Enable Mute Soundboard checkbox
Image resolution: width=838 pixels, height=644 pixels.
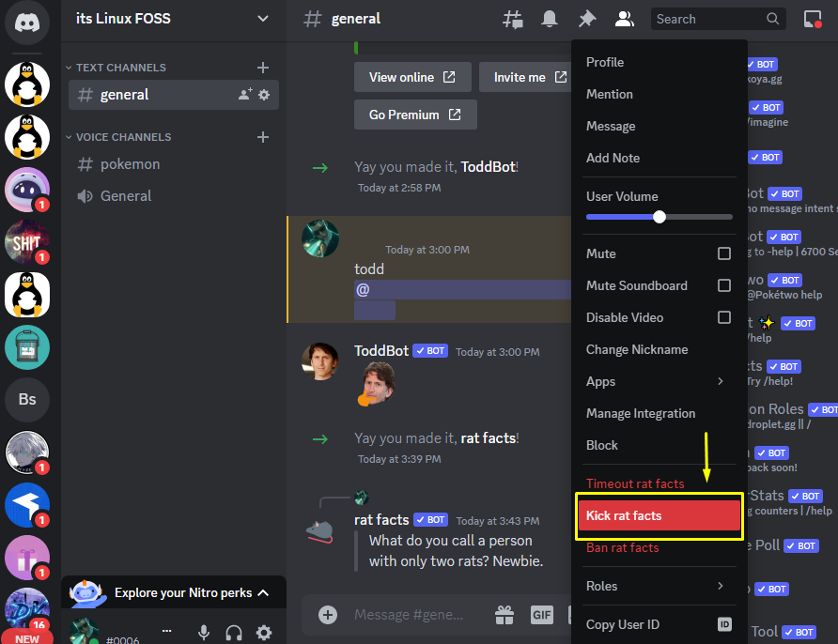[724, 285]
